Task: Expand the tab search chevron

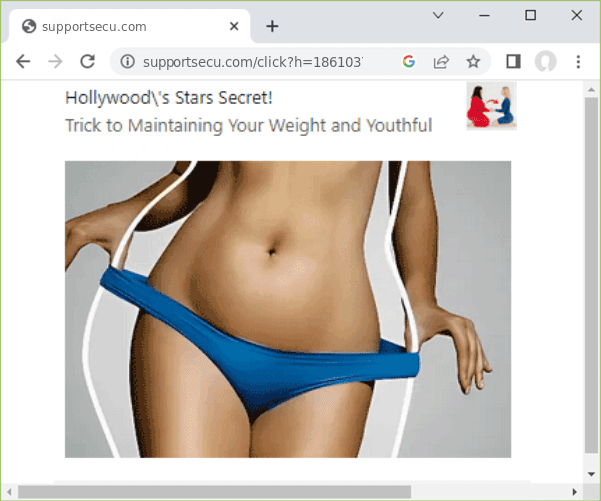Action: tap(438, 15)
